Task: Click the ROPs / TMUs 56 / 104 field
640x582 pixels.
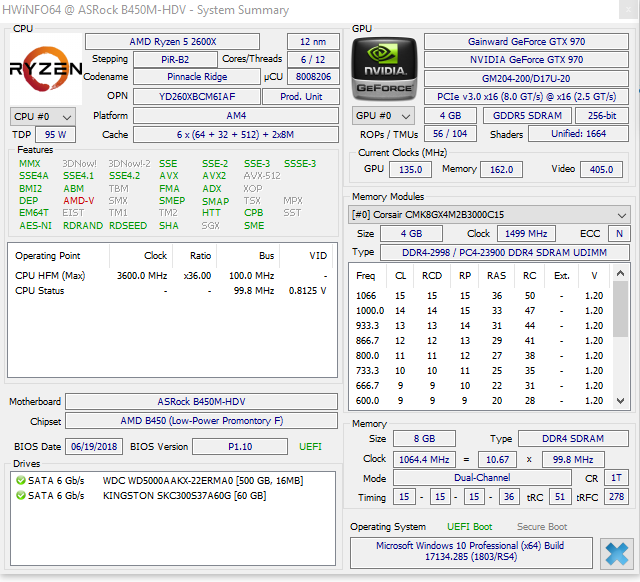Action: (x=450, y=133)
